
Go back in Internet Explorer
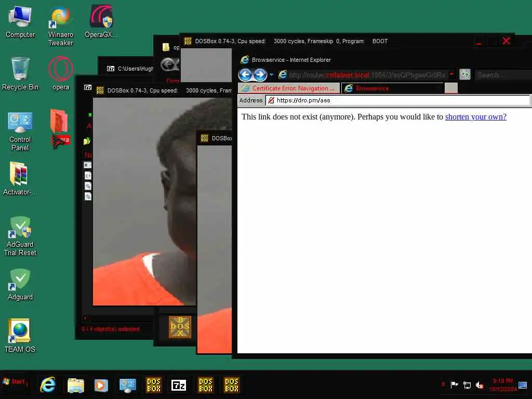(x=245, y=75)
